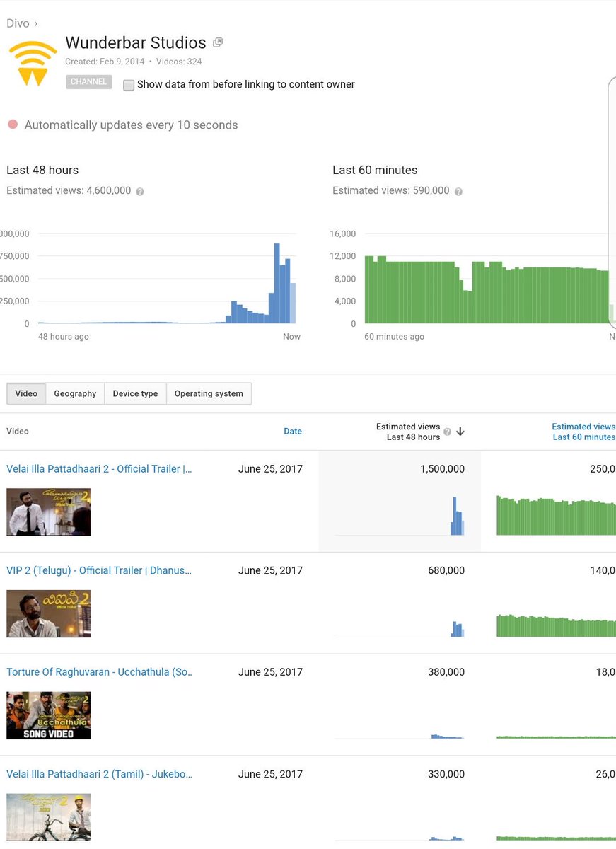Click the Last 60 minutes heading
This screenshot has height=849, width=616.
tap(375, 170)
